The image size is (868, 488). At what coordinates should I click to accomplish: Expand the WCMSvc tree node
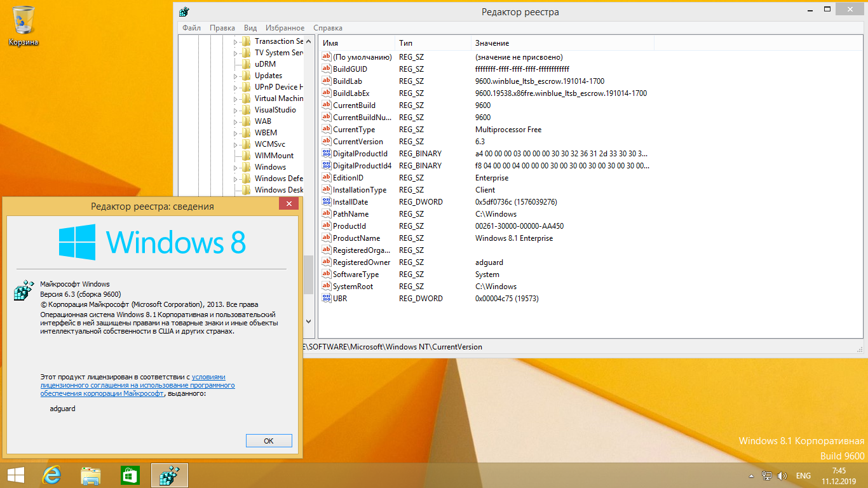coord(235,144)
